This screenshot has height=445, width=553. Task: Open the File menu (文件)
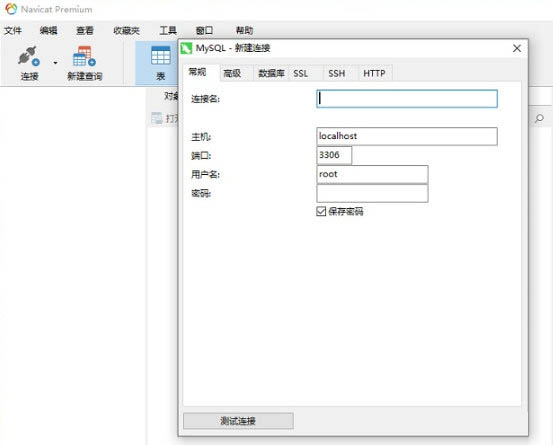coord(13,31)
